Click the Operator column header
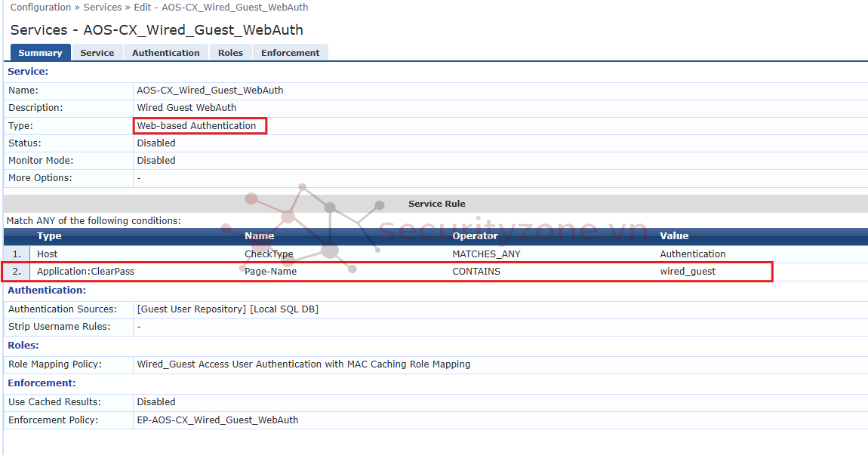This screenshot has width=868, height=455. tap(475, 236)
